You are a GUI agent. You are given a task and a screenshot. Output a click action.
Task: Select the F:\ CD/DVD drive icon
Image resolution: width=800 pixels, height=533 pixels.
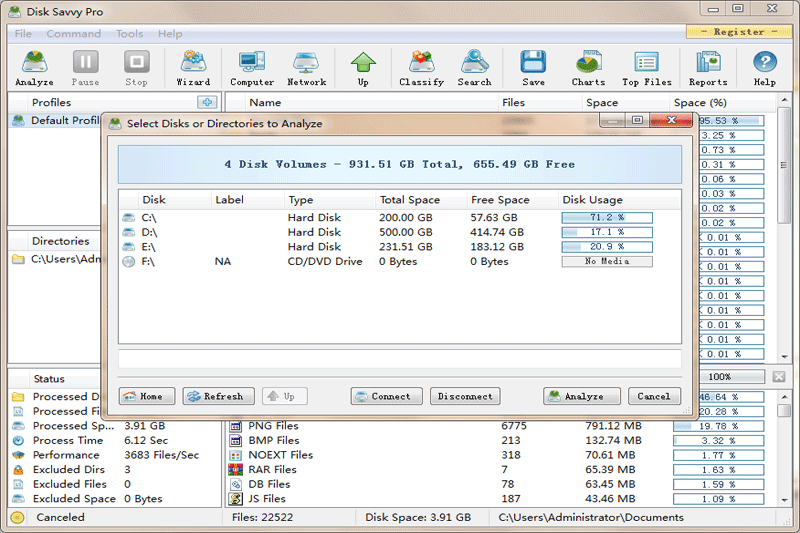point(129,262)
